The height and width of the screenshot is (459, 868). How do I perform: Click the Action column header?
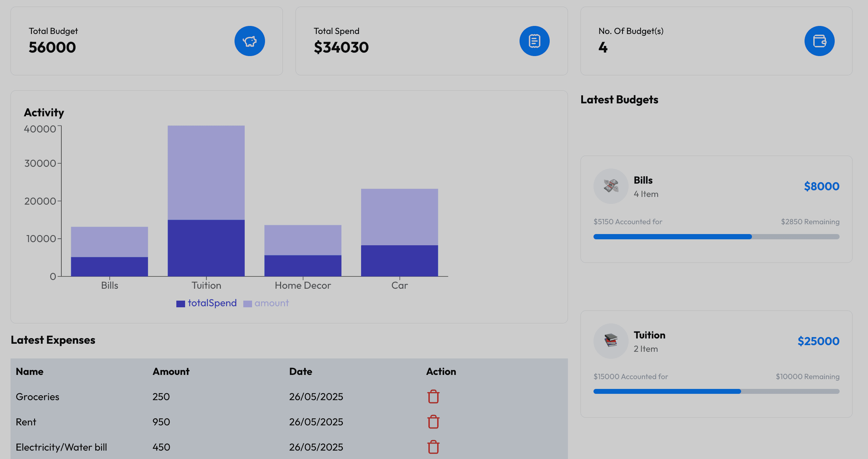(441, 371)
